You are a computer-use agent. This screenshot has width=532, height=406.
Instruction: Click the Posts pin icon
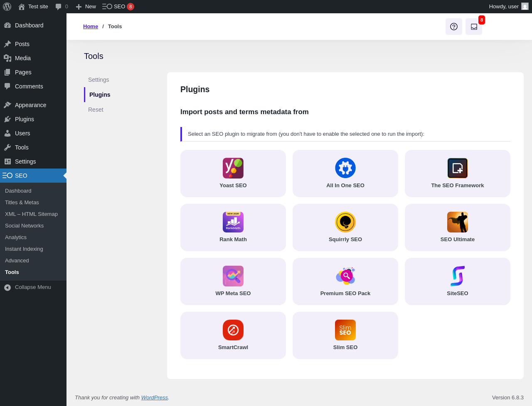click(7, 44)
